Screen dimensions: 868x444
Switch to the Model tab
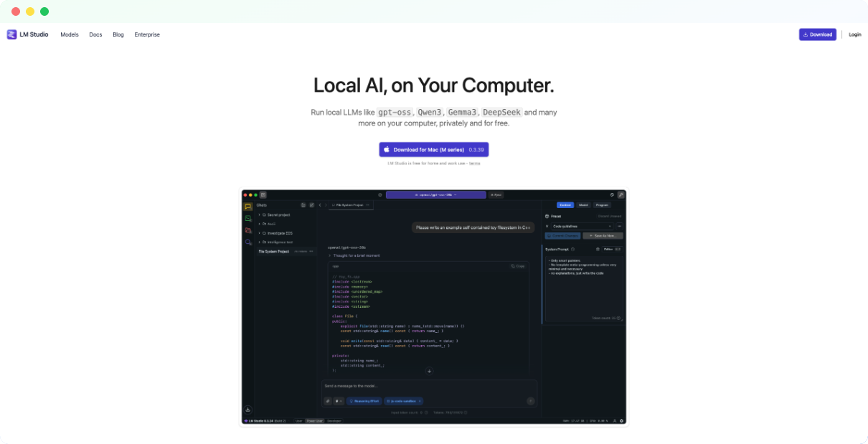coord(583,205)
